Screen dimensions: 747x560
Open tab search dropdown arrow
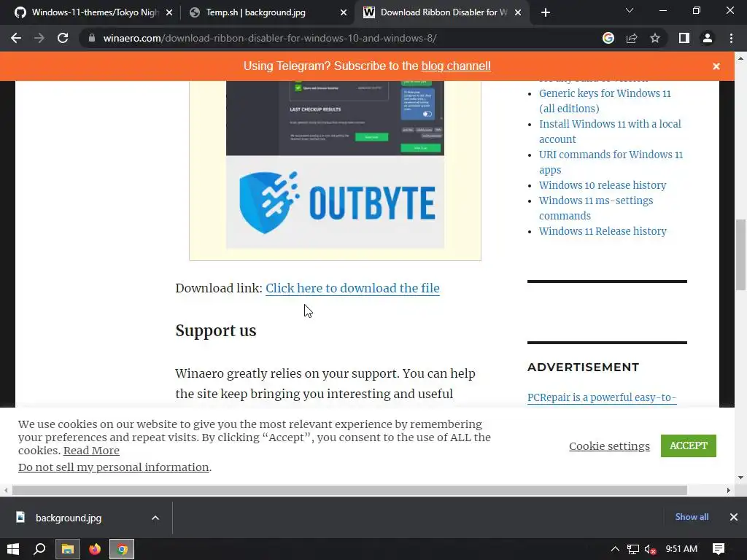[x=630, y=10]
